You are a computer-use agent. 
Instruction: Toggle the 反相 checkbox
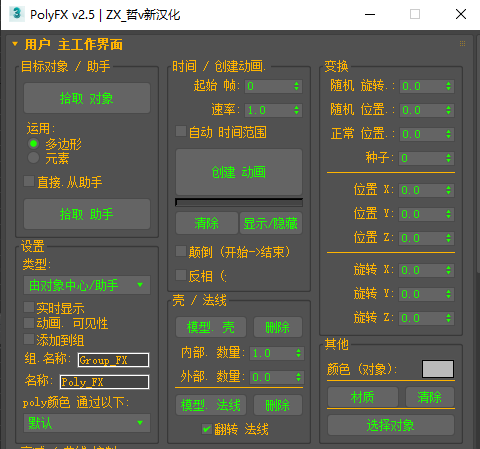[181, 275]
